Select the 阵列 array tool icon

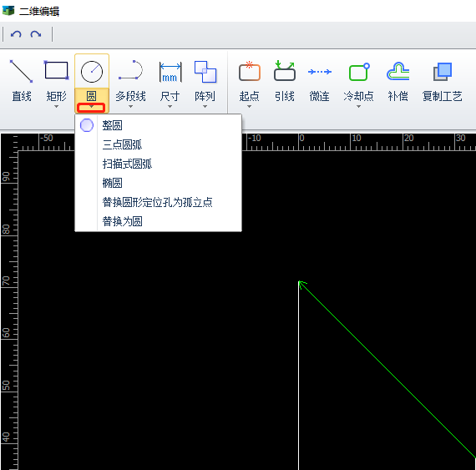205,72
